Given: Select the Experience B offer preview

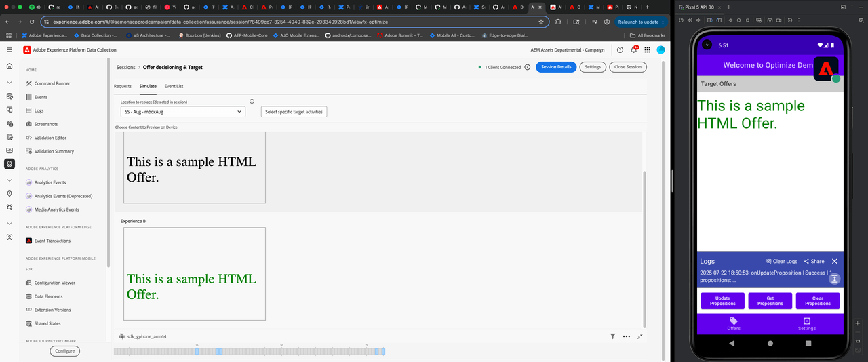Looking at the screenshot, I should click(195, 274).
